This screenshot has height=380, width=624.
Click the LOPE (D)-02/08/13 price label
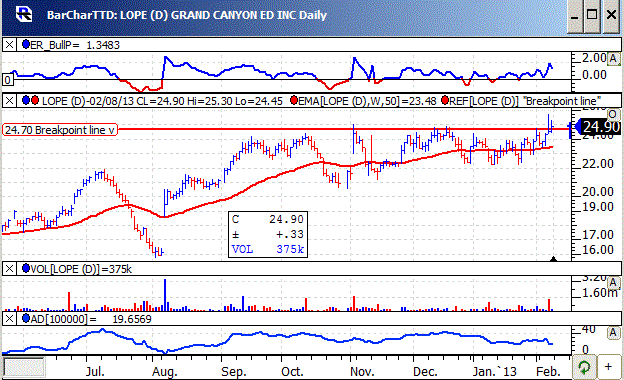[x=162, y=101]
